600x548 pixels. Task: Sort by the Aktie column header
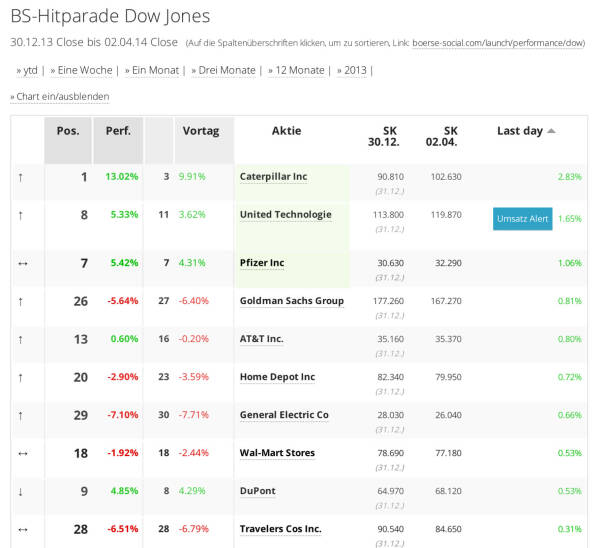(286, 131)
